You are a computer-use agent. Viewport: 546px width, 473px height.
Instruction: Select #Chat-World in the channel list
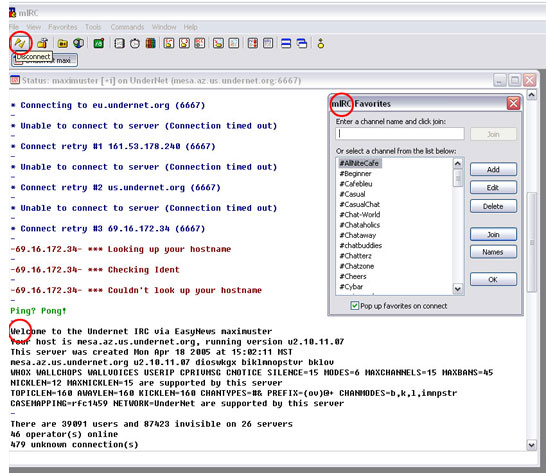[x=360, y=215]
